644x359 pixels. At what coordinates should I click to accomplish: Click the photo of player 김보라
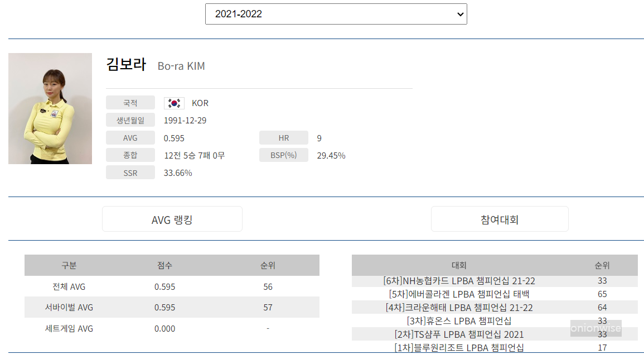coord(50,108)
